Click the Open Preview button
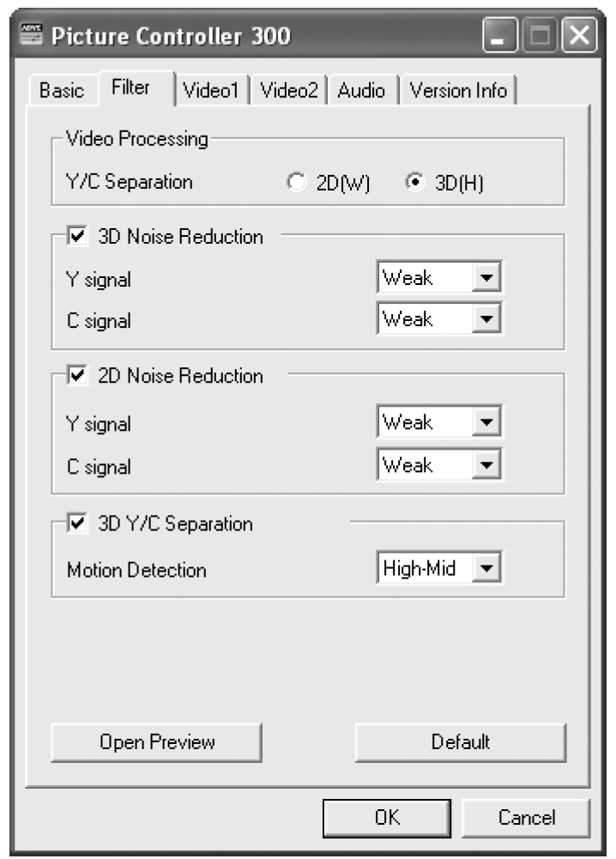The height and width of the screenshot is (859, 616). click(157, 742)
